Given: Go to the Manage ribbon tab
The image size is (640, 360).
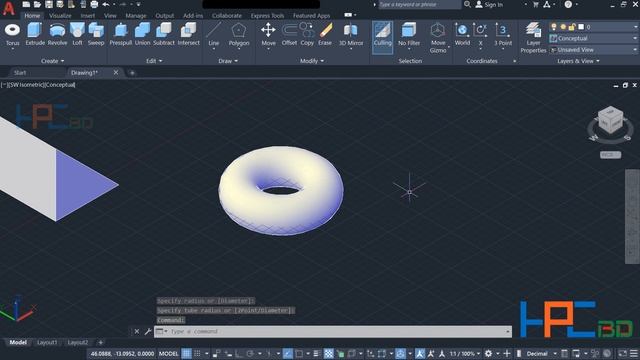Looking at the screenshot, I should pyautogui.click(x=136, y=16).
